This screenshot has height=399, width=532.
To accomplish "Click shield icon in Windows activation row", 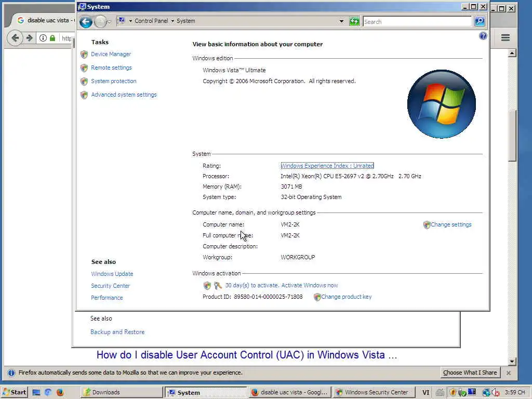I will click(207, 286).
